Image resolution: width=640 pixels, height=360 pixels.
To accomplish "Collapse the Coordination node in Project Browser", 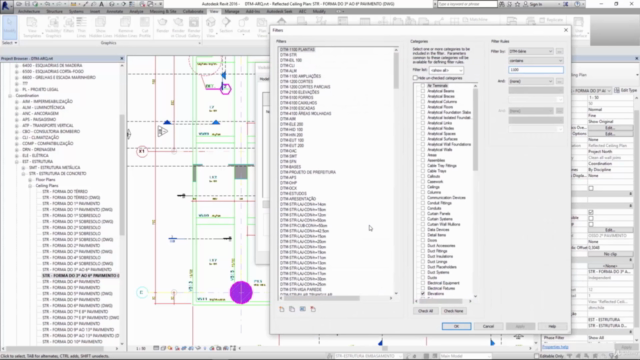I will (x=10, y=96).
